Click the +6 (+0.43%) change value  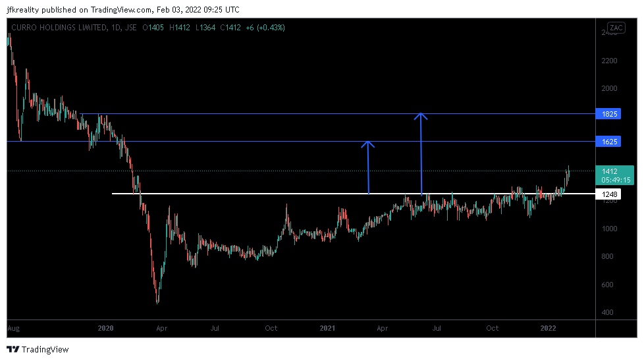(265, 28)
